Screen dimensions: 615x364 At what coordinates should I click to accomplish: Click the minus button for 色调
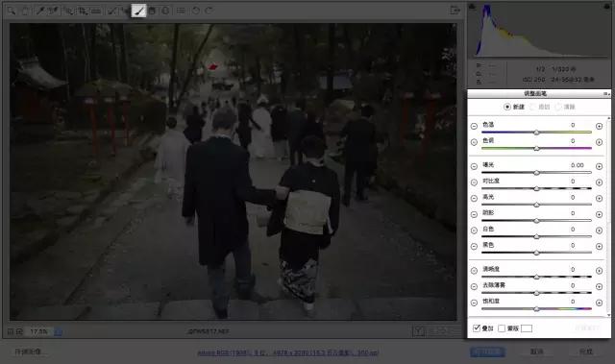click(x=474, y=142)
